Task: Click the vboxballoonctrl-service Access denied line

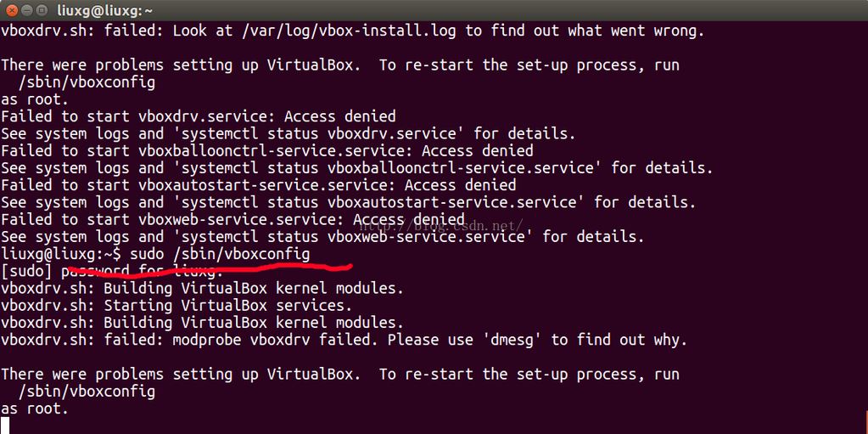Action: [266, 150]
